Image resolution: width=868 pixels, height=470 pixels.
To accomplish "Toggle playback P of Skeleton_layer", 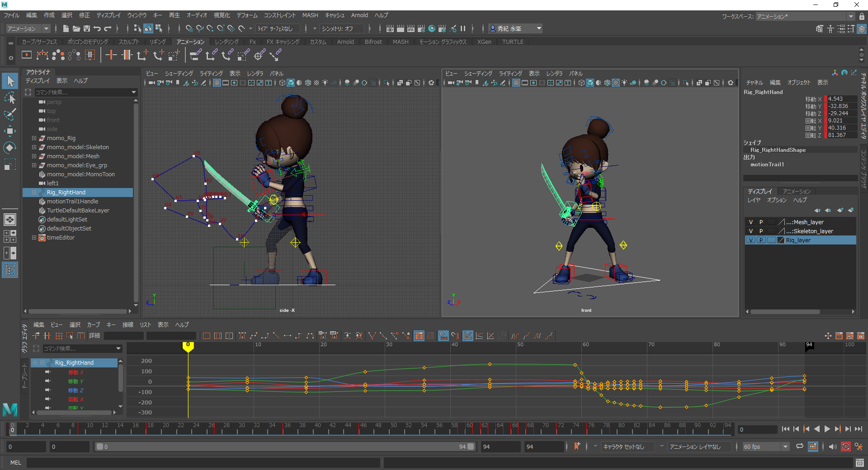I will [761, 231].
